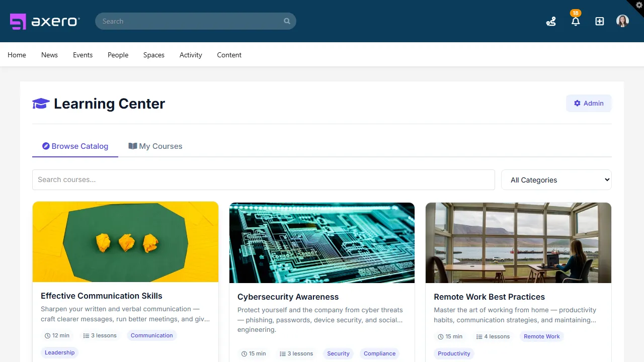Viewport: 644px width, 362px height.
Task: Click the Remote Work category tag
Action: click(541, 336)
